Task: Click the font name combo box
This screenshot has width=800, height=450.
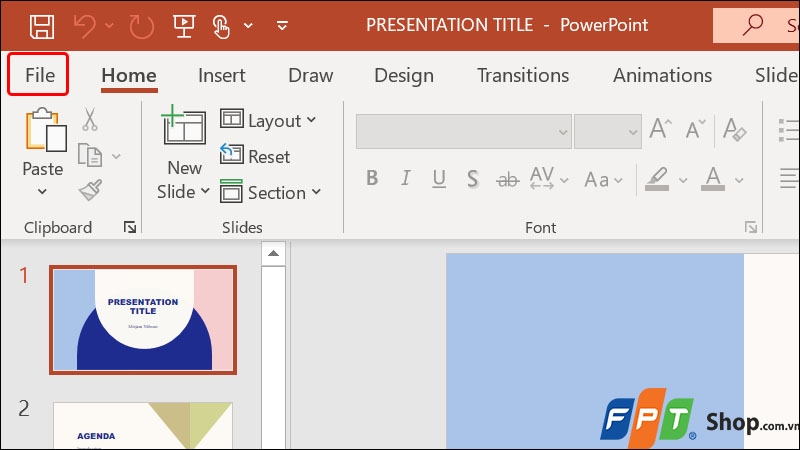Action: [x=463, y=132]
